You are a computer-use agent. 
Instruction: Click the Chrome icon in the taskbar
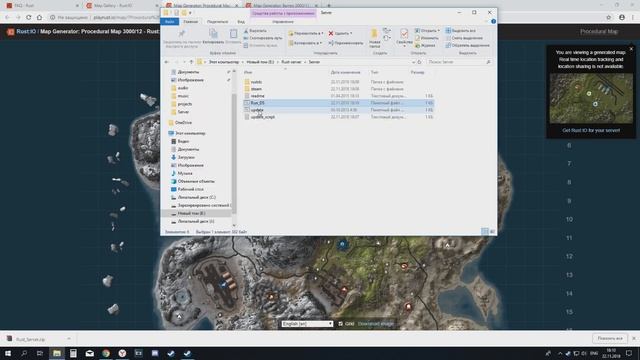click(x=106, y=353)
